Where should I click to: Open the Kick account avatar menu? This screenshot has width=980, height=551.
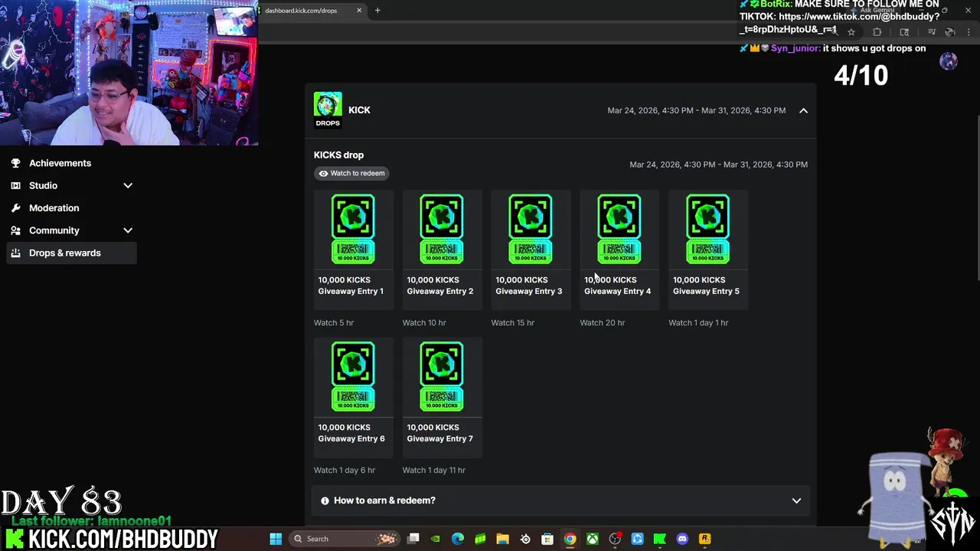point(949,62)
